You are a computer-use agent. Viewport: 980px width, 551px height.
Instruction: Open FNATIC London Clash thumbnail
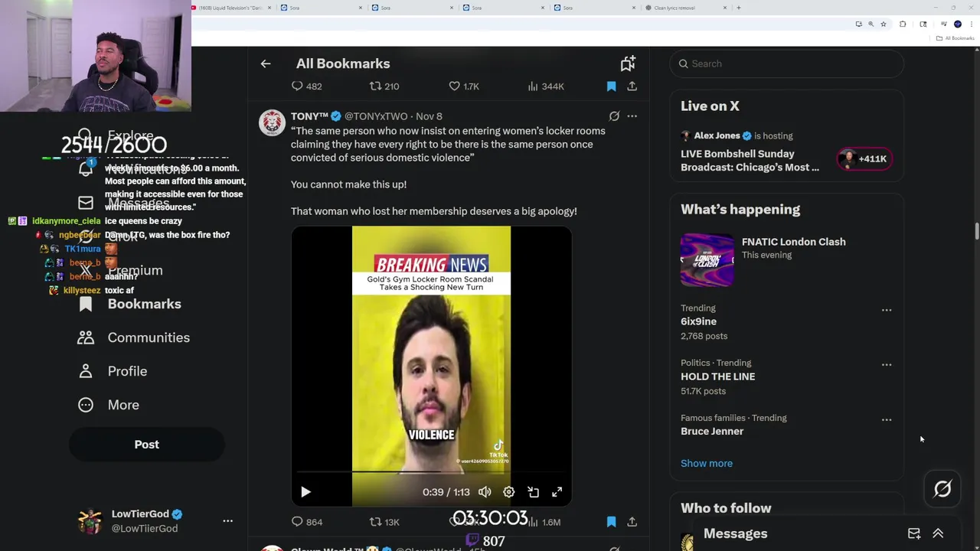coord(707,260)
